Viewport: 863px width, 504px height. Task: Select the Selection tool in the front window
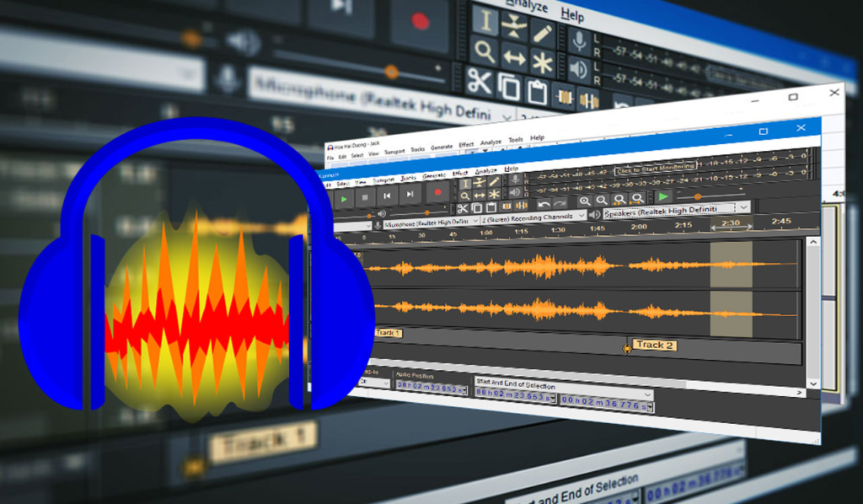[x=465, y=184]
